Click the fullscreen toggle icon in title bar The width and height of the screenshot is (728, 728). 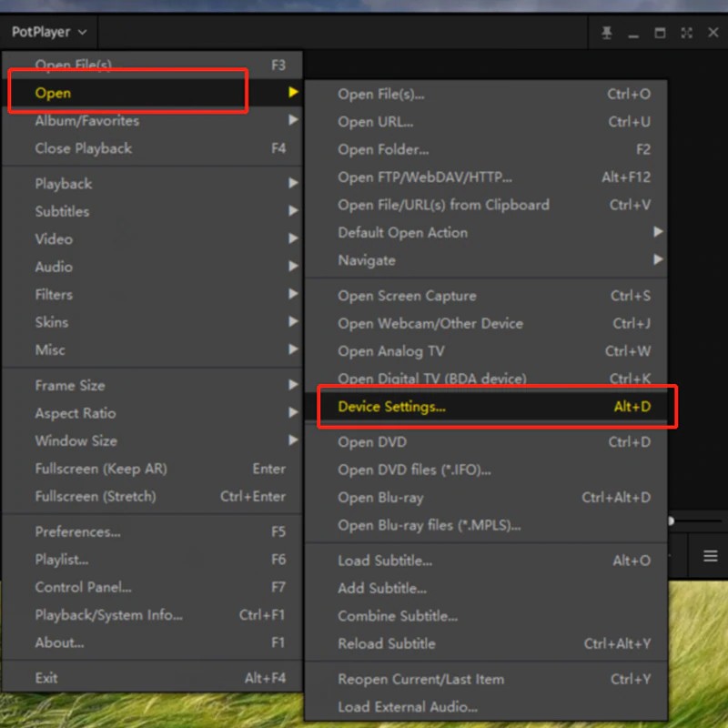[686, 33]
